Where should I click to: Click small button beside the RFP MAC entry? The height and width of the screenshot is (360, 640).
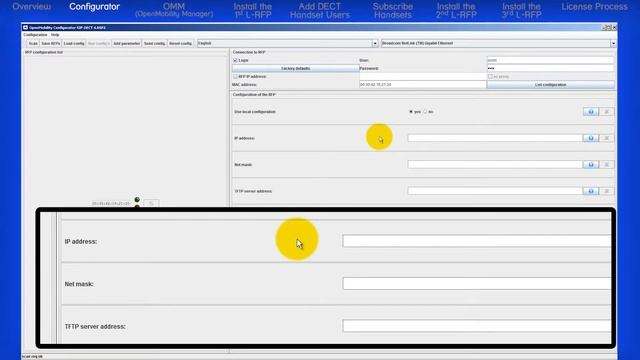click(x=151, y=203)
